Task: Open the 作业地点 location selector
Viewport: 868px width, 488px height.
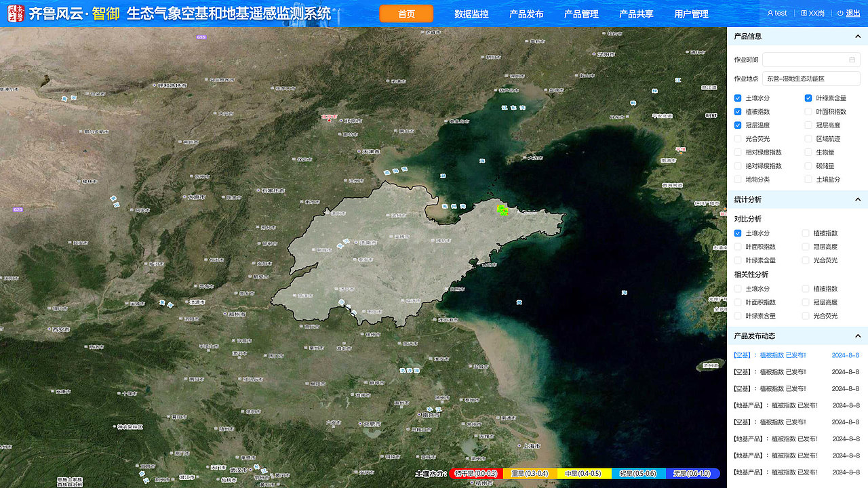Action: coord(811,79)
